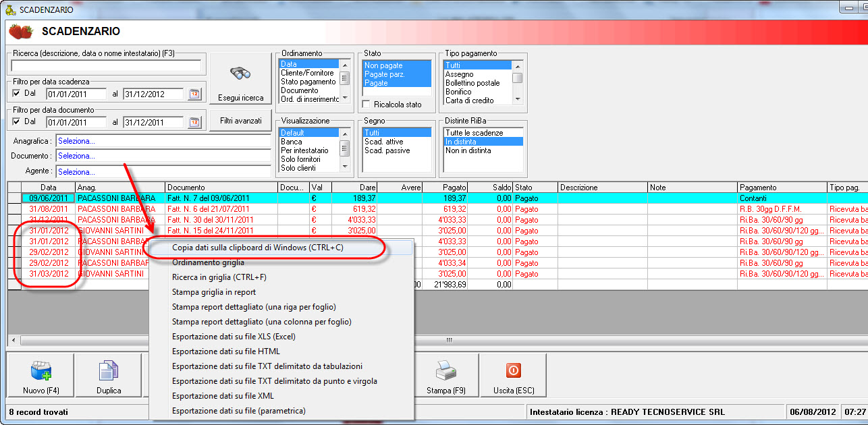Click the Filtri avanzati button

click(x=241, y=121)
